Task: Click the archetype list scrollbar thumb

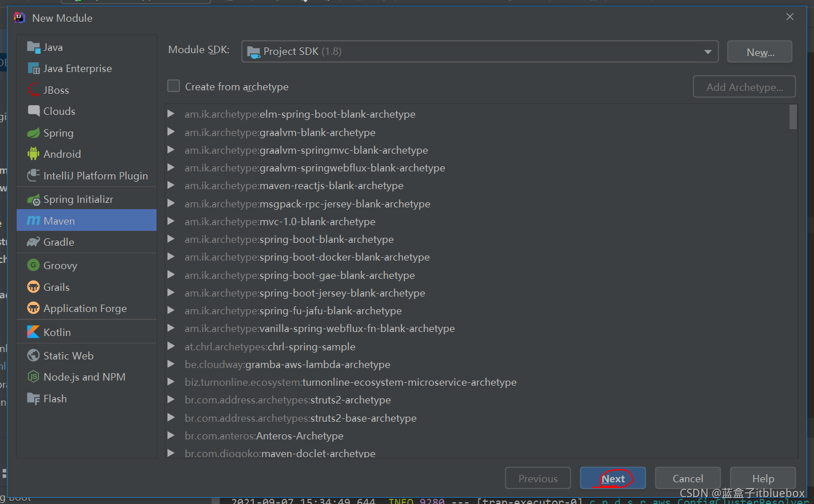Action: (x=793, y=117)
